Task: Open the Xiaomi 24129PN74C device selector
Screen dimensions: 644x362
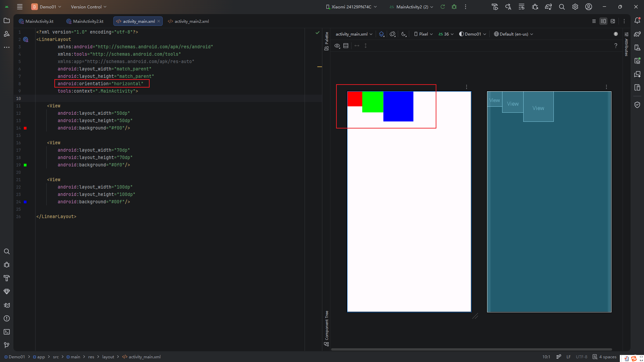Action: point(351,7)
